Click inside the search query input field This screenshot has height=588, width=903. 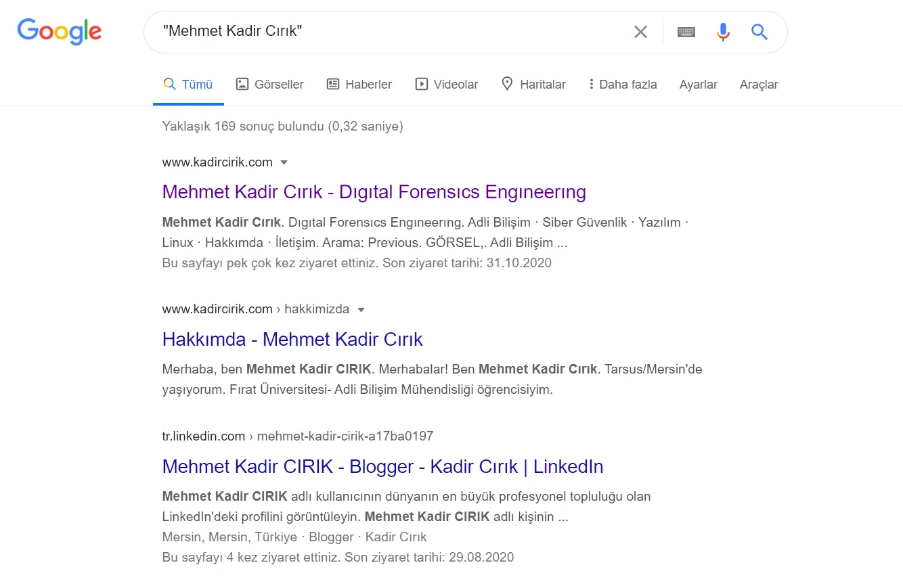pyautogui.click(x=393, y=32)
